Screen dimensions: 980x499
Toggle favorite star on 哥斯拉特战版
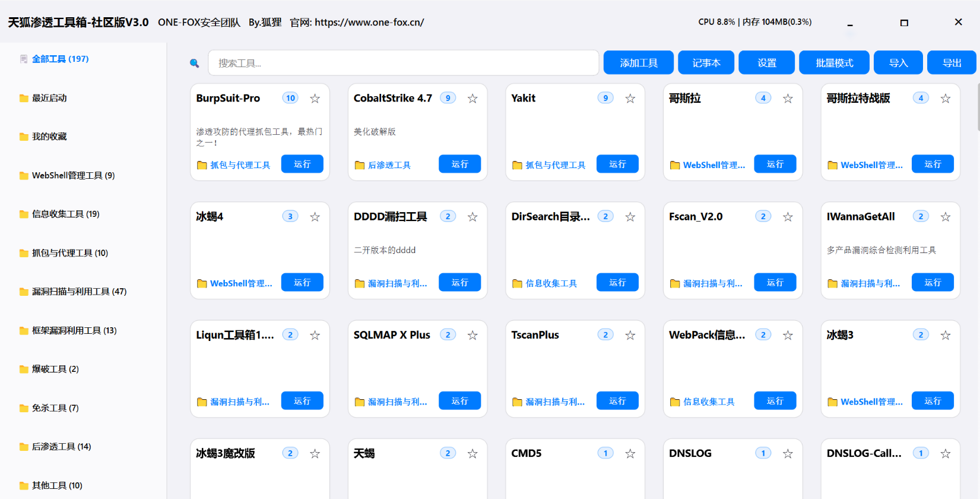click(946, 99)
